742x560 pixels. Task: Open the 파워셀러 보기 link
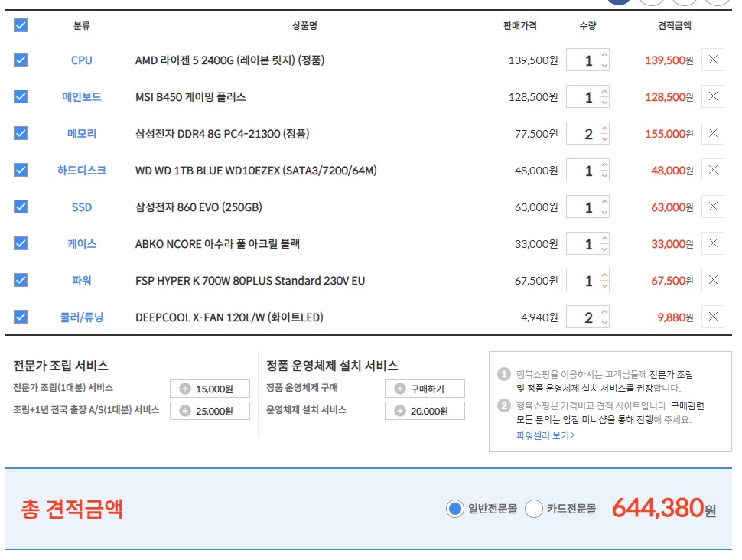(545, 435)
